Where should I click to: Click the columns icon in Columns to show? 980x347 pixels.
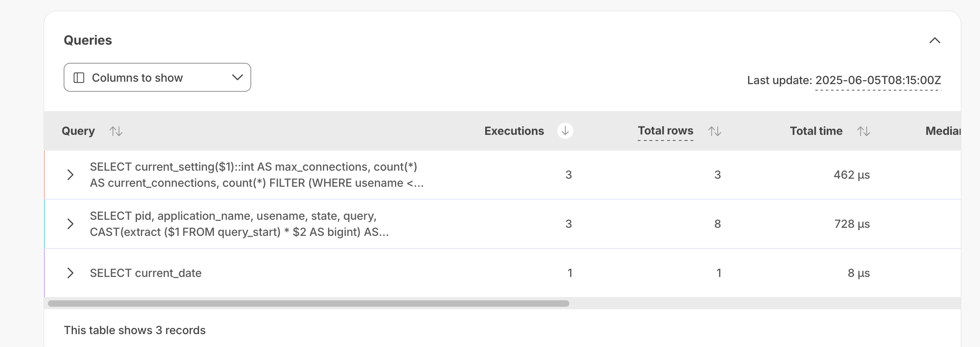coord(79,78)
